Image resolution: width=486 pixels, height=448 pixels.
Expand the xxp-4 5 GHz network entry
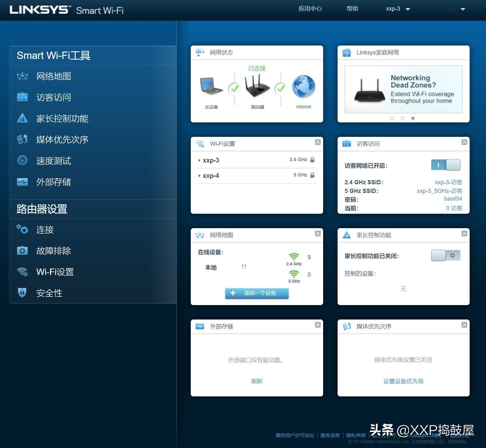(211, 176)
